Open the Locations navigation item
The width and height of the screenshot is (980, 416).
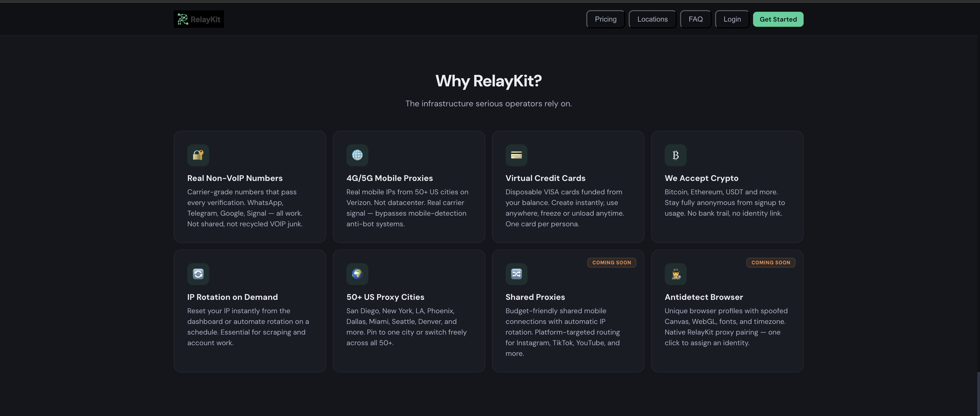[652, 19]
